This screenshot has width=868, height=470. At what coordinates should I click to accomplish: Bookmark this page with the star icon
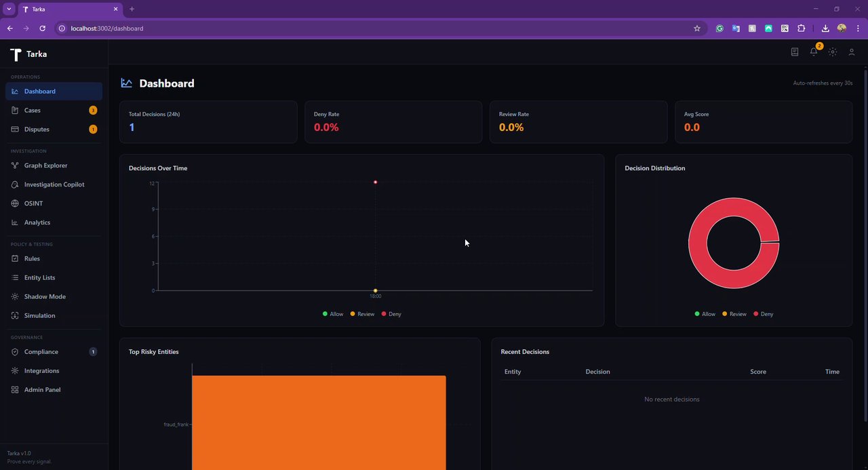pos(696,28)
